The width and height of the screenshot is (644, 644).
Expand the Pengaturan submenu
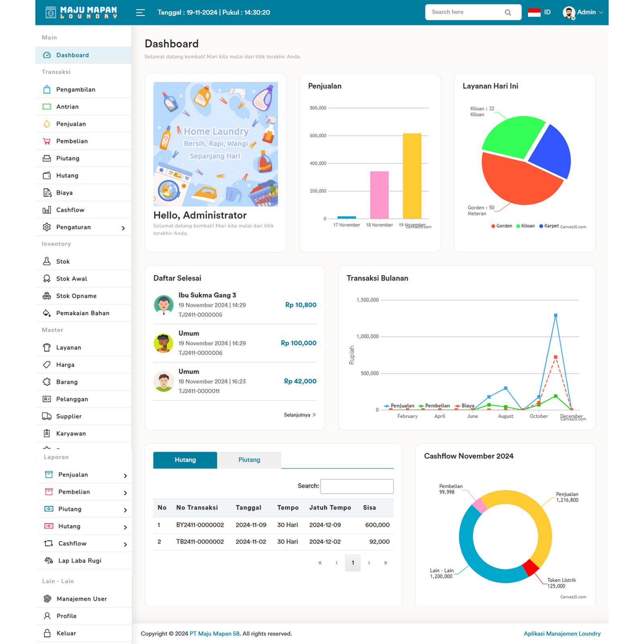click(123, 228)
